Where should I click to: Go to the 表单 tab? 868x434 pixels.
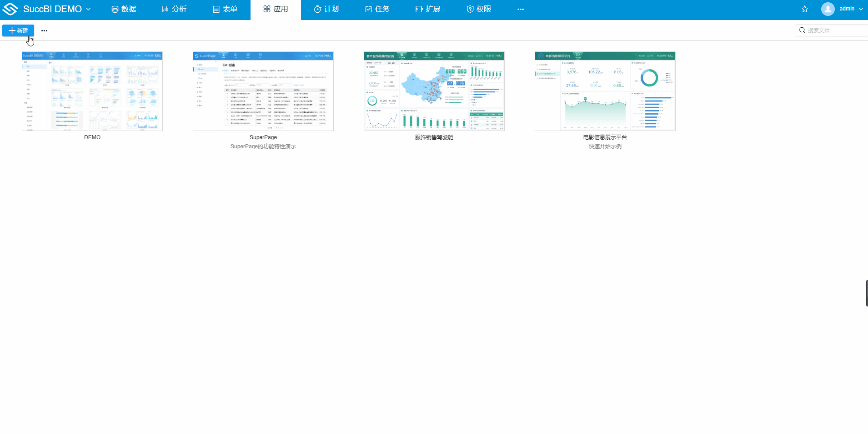pyautogui.click(x=225, y=9)
